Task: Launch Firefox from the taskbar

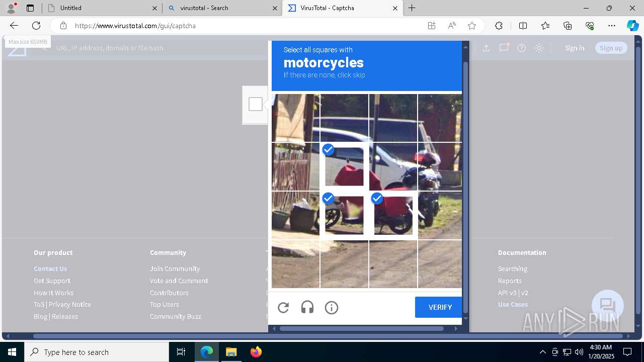Action: coord(256,352)
